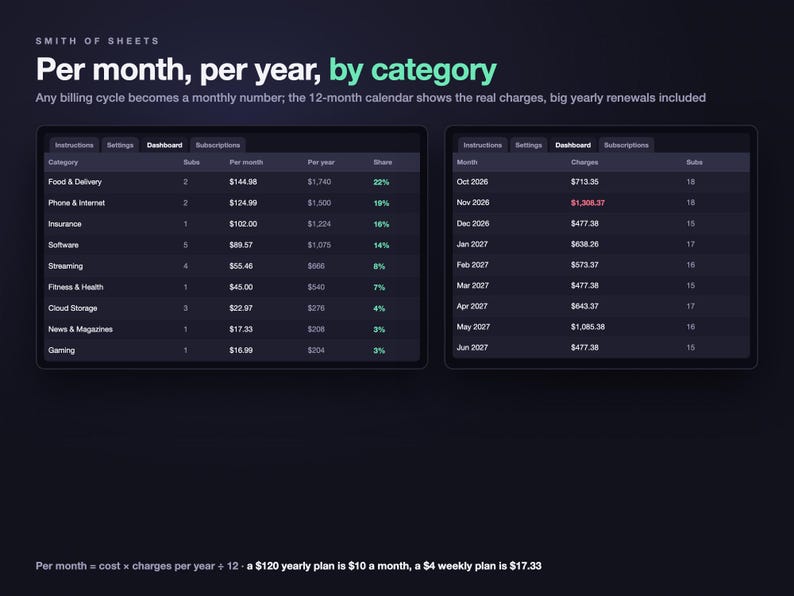Click the Charges column header
Viewport: 794px width, 596px height.
point(584,162)
